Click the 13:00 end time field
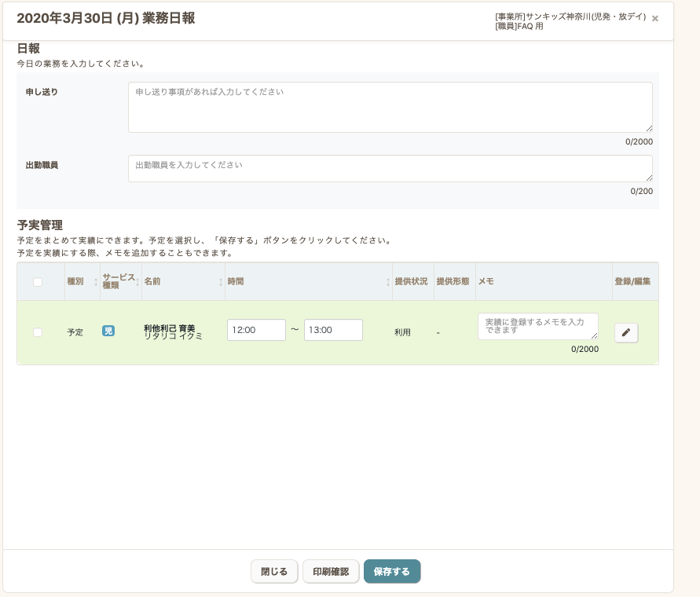This screenshot has height=597, width=700. coord(333,330)
